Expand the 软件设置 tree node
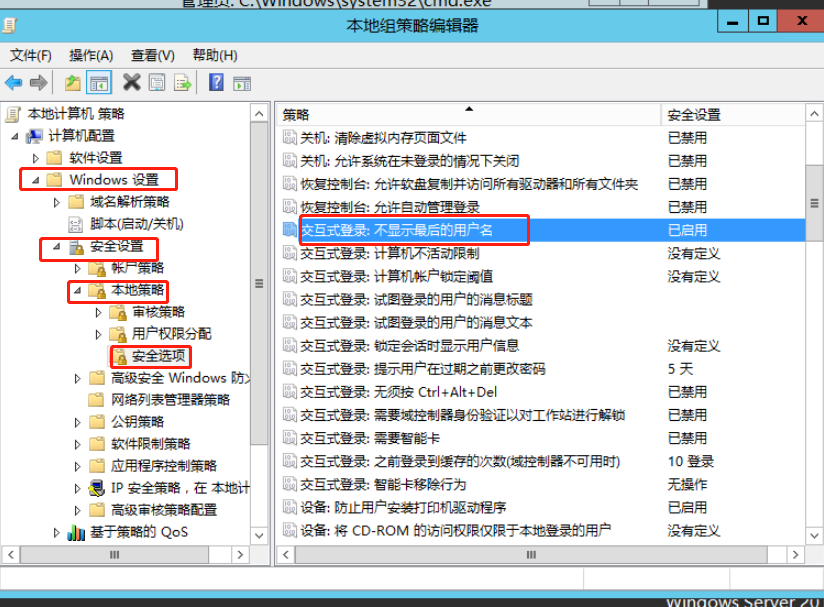 36,158
